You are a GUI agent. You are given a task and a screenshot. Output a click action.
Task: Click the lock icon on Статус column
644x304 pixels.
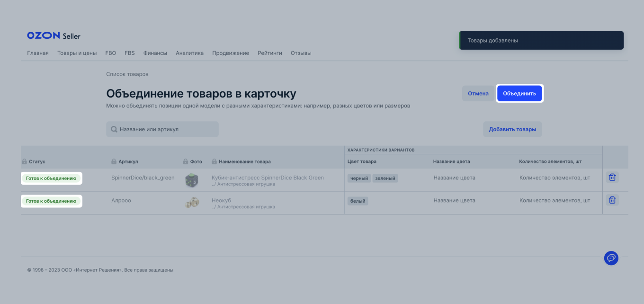pos(24,161)
